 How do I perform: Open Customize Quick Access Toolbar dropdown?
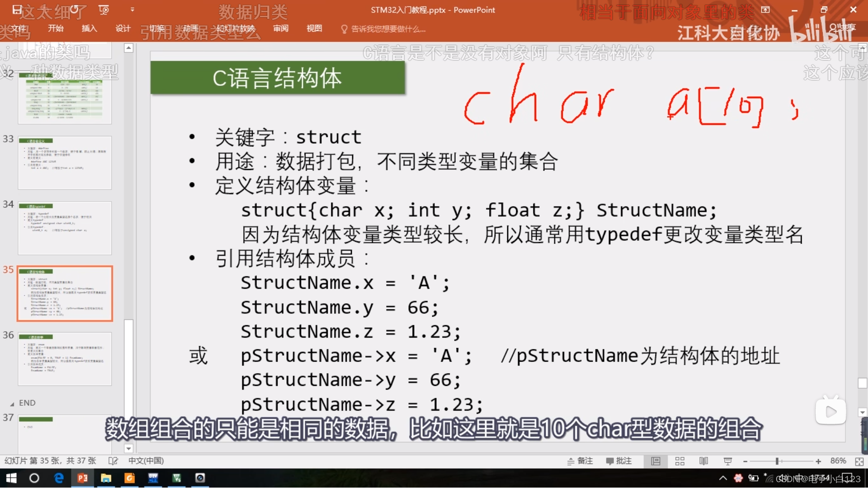pos(132,9)
